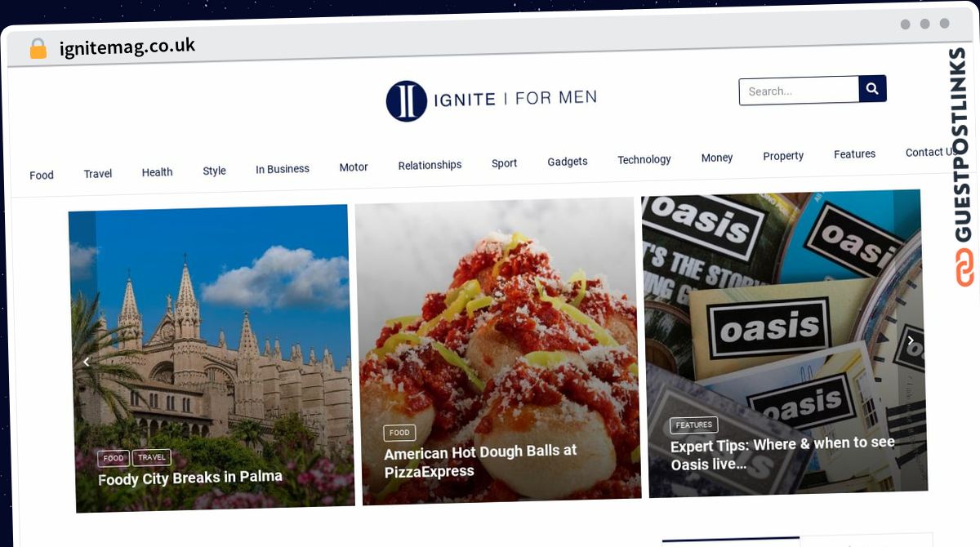This screenshot has height=547, width=980.
Task: Advance carousel with right arrow
Action: click(x=911, y=340)
